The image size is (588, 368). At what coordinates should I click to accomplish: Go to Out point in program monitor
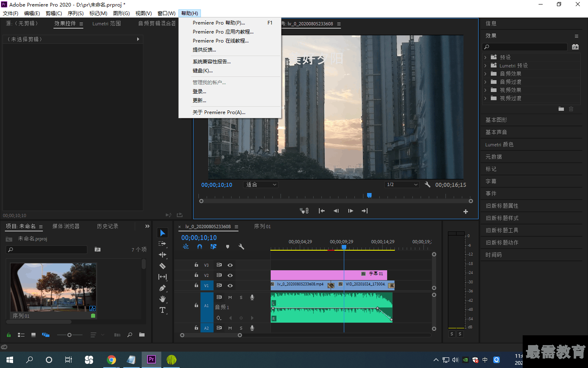pos(365,211)
